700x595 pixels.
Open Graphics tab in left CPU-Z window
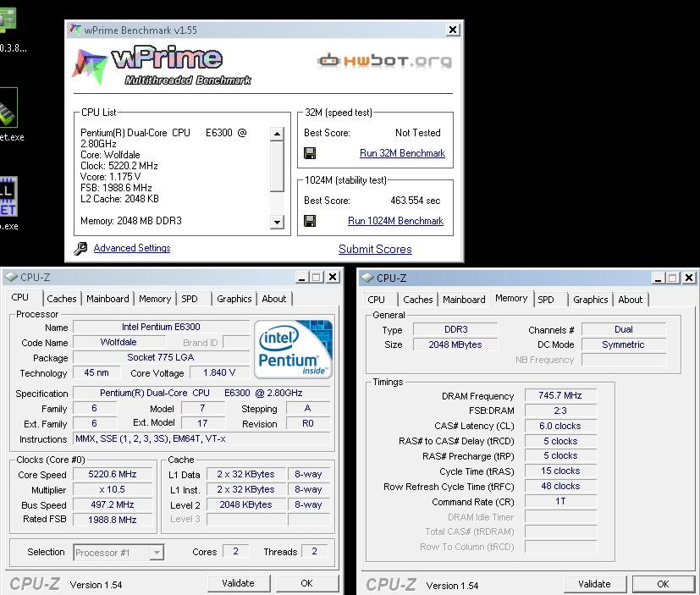point(234,299)
